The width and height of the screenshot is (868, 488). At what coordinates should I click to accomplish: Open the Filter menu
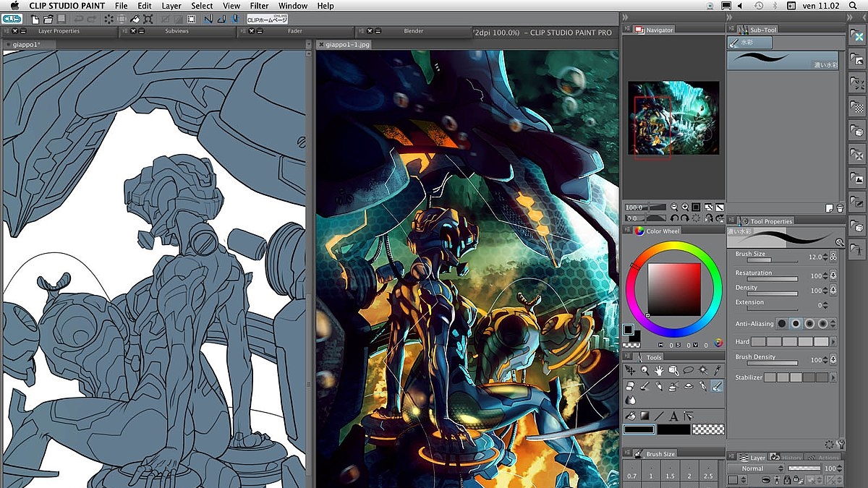click(259, 6)
